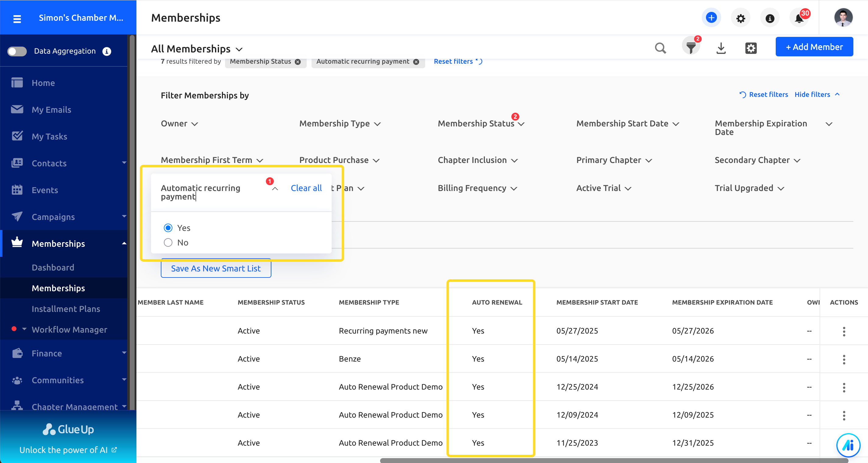
Task: Open the hamburger menu icon
Action: pyautogui.click(x=17, y=19)
